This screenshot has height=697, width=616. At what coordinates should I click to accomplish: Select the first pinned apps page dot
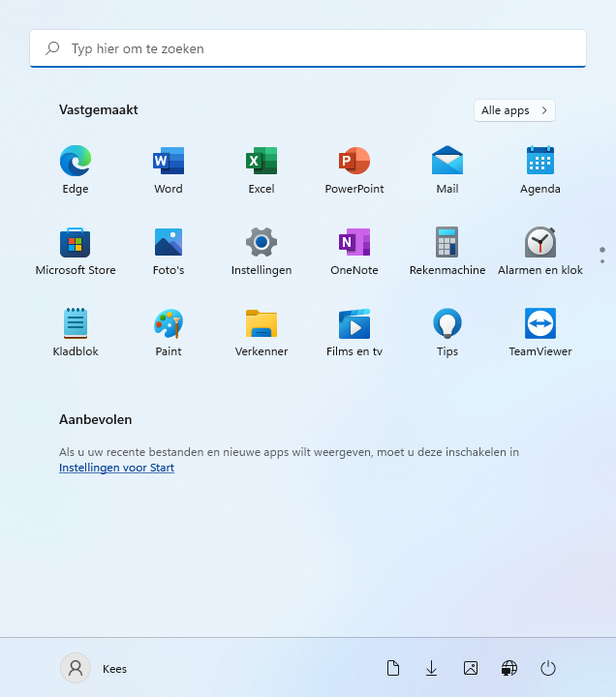tap(602, 250)
